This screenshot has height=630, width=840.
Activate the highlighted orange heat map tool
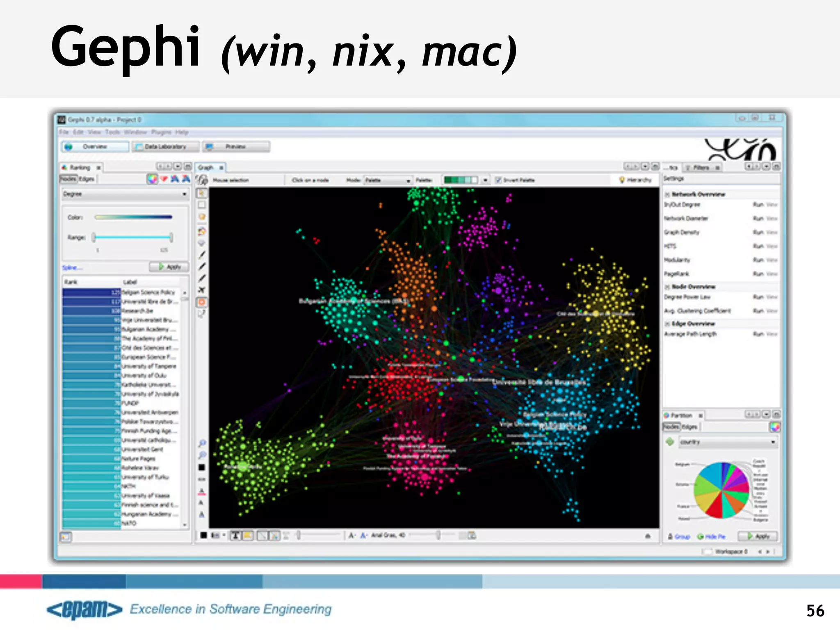pos(202,302)
